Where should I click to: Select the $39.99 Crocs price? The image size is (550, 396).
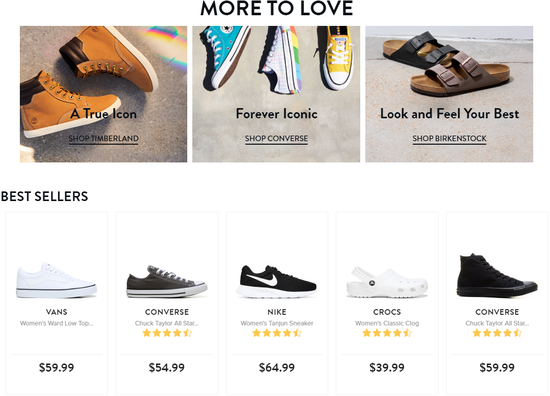(387, 368)
